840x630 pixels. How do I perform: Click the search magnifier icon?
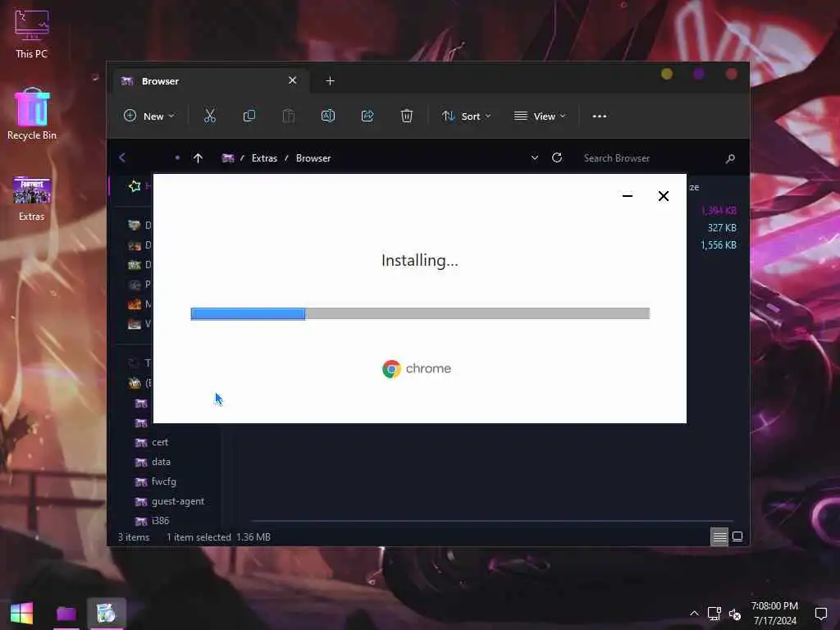pos(729,158)
